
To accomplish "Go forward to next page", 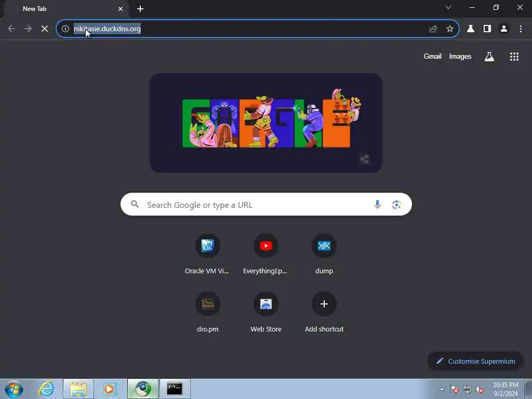I will click(x=28, y=29).
